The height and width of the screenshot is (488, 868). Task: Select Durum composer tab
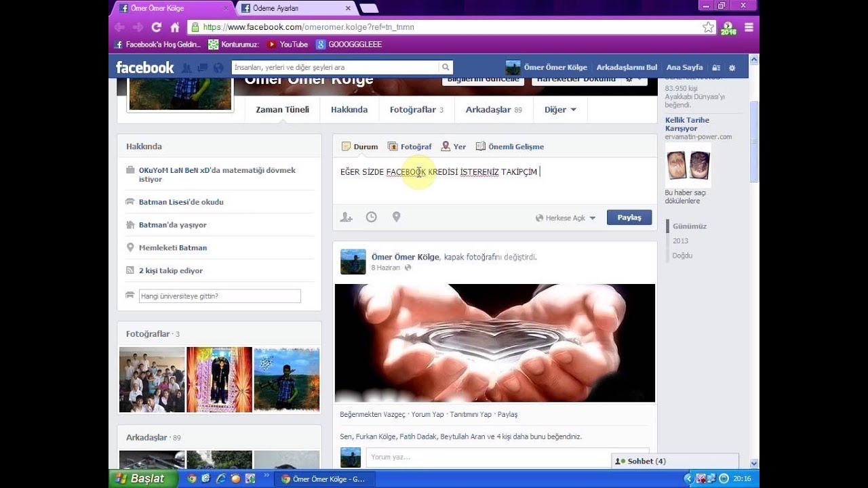coord(359,146)
